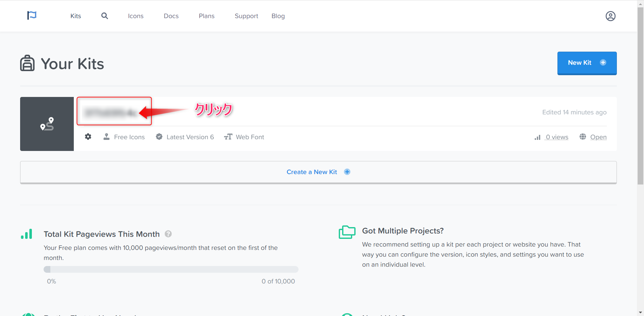Click the kit thumbnail with route icon

[x=47, y=124]
